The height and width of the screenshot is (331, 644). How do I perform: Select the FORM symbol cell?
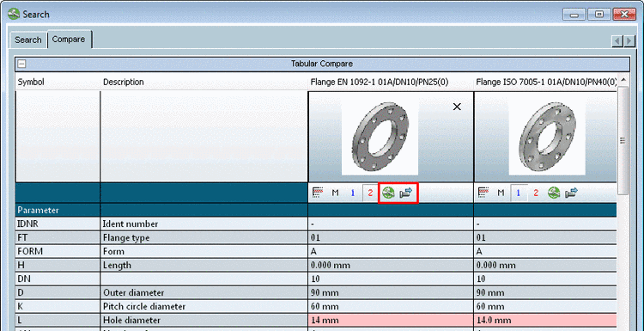point(58,251)
